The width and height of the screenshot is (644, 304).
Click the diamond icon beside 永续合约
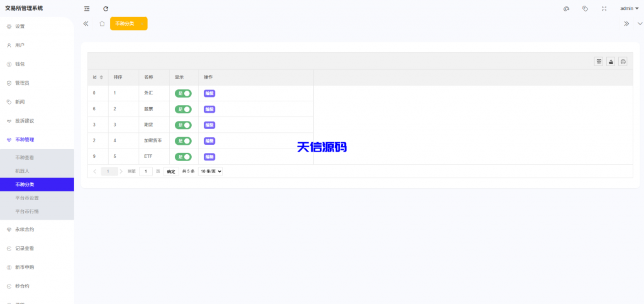(x=9, y=230)
